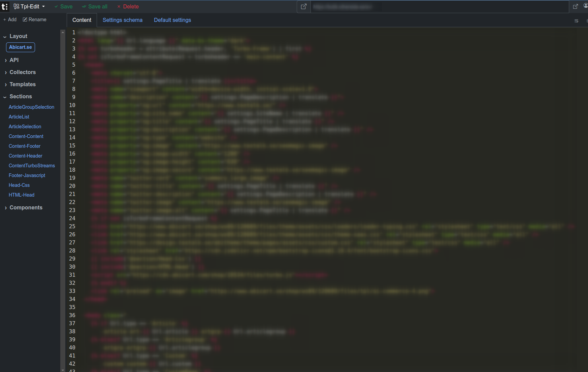Rename the selected layout item

(34, 20)
